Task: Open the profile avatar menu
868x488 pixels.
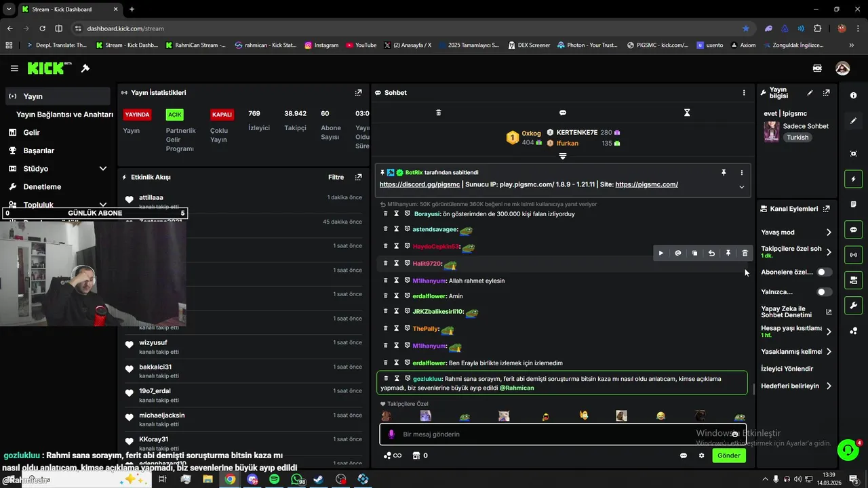Action: tap(842, 68)
